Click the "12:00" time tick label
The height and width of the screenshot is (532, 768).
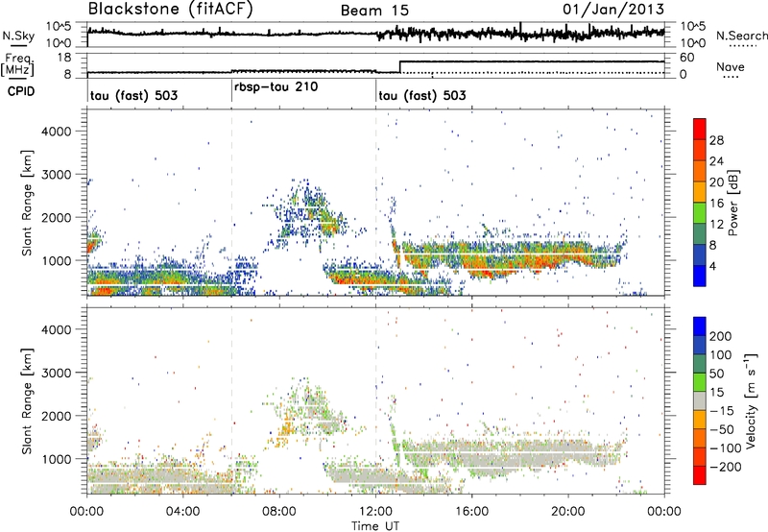(375, 512)
